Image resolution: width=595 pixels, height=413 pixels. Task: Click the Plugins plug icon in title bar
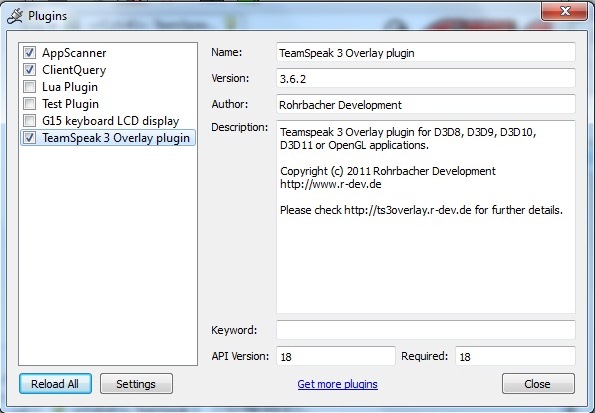[15, 16]
